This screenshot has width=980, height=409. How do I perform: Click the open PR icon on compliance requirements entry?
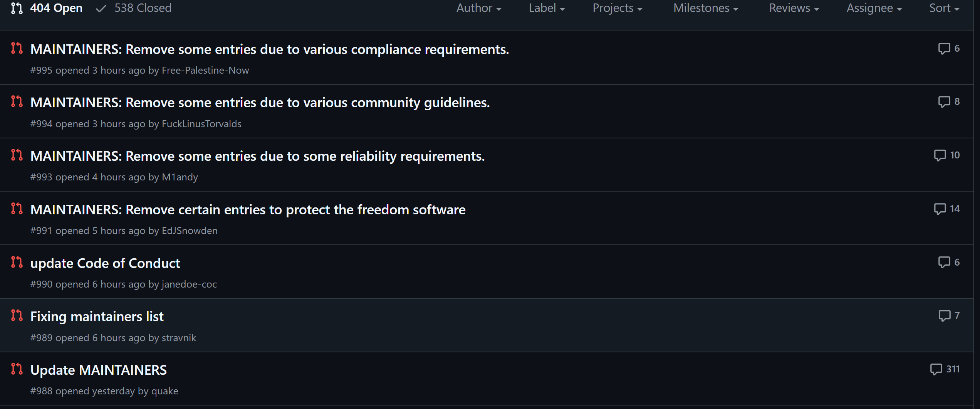17,48
